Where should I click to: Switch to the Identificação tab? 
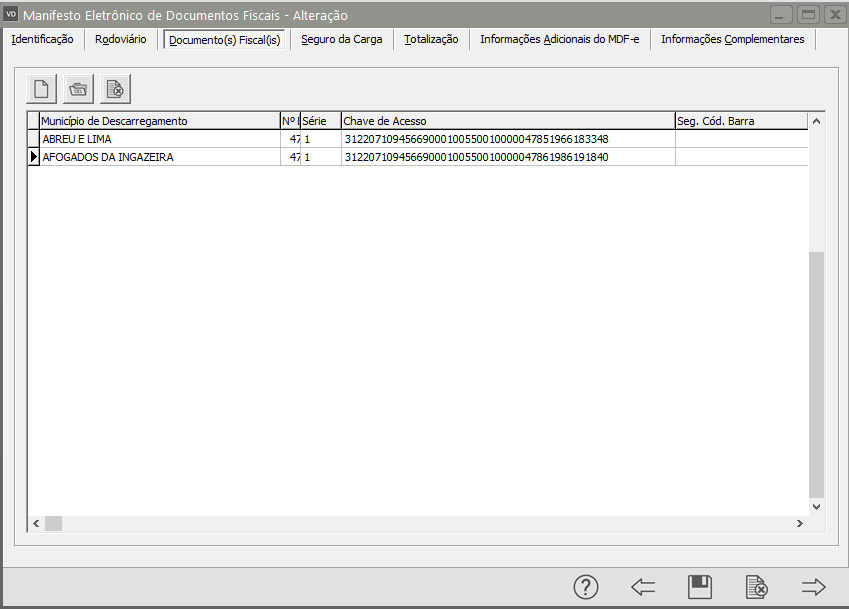(x=42, y=39)
